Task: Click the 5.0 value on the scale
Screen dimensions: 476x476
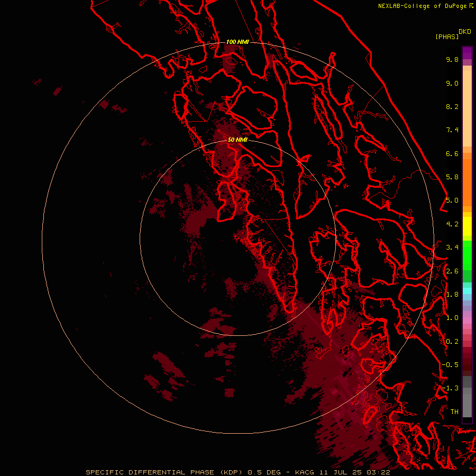Action: click(452, 200)
